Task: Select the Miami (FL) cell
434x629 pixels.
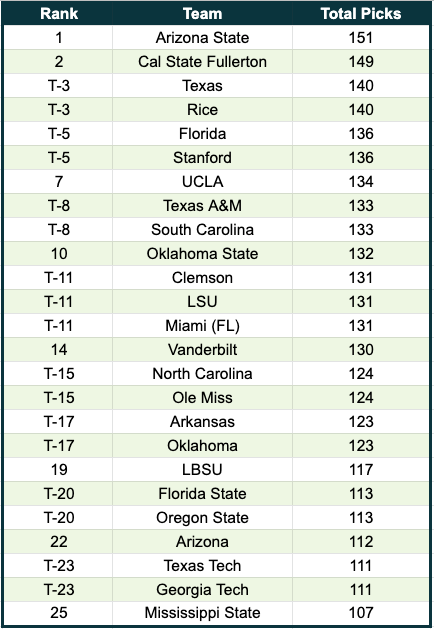Action: [x=202, y=326]
